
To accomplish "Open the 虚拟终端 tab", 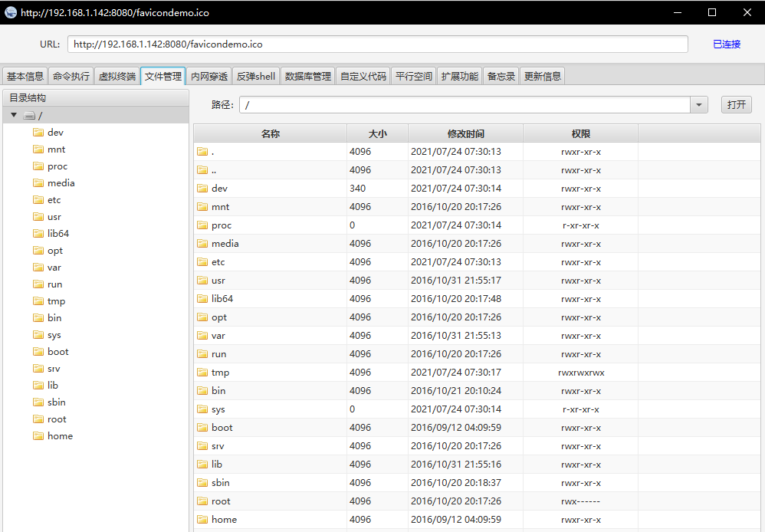I will pos(117,76).
